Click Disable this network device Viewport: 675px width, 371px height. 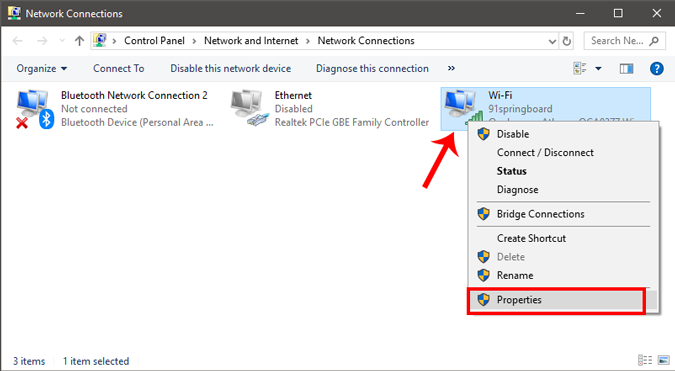click(x=230, y=68)
